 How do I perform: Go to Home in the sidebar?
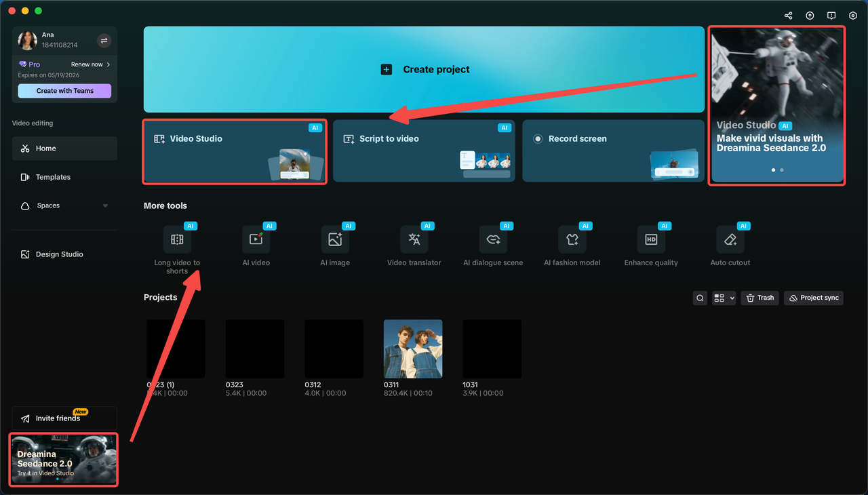(64, 148)
